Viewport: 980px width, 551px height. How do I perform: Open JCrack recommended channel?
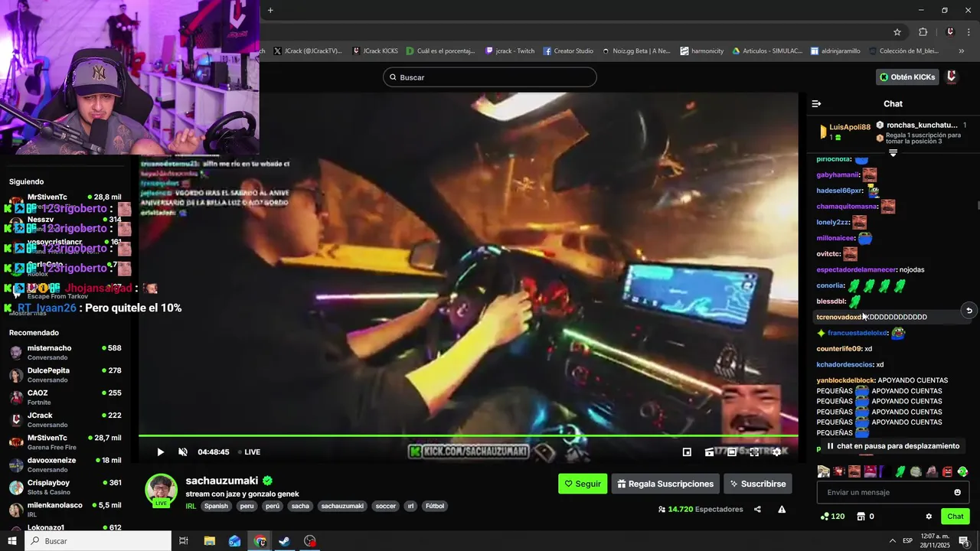(65, 419)
